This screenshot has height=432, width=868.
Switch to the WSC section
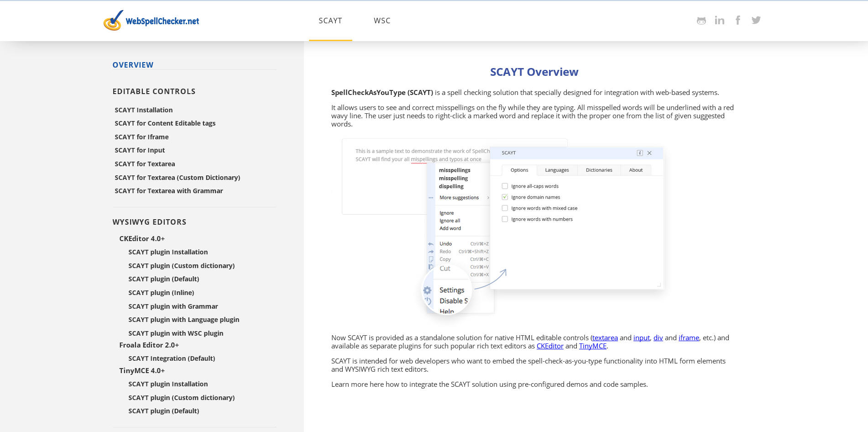[382, 21]
